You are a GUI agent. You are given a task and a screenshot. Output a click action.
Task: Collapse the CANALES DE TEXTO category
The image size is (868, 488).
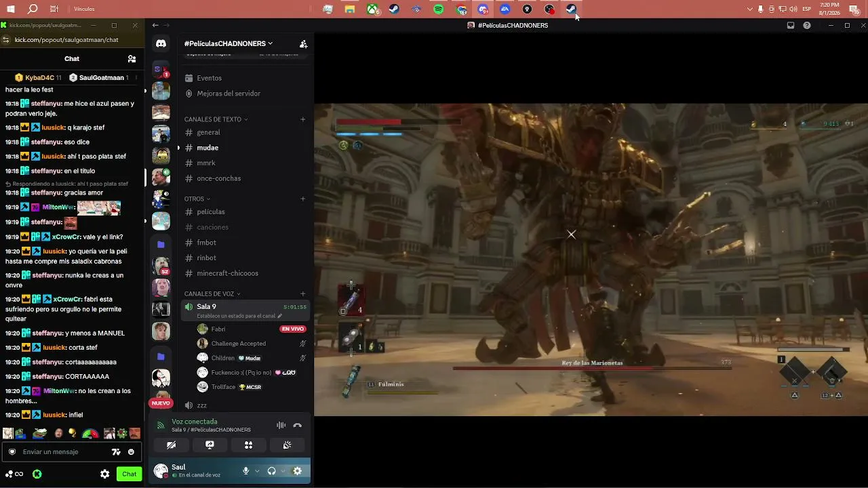point(216,119)
